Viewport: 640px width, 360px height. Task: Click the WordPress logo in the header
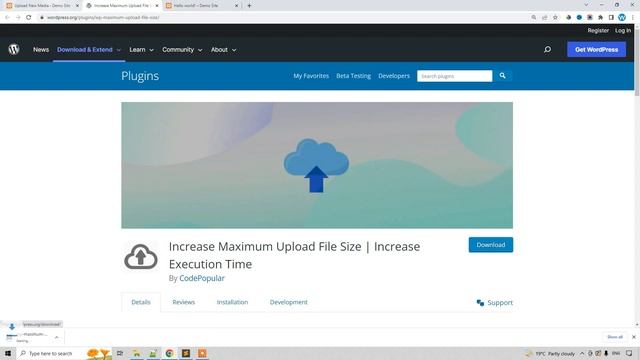14,49
